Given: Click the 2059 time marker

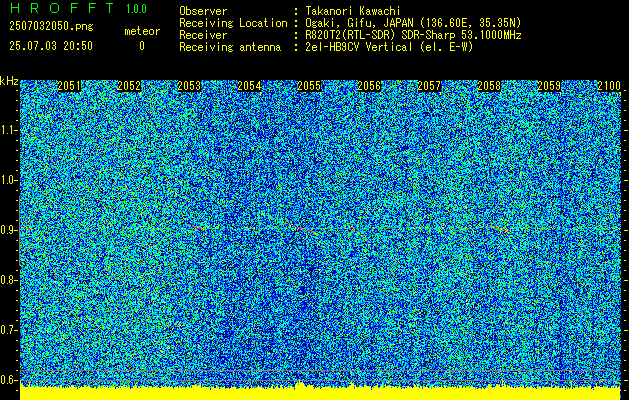Looking at the screenshot, I should 549,86.
